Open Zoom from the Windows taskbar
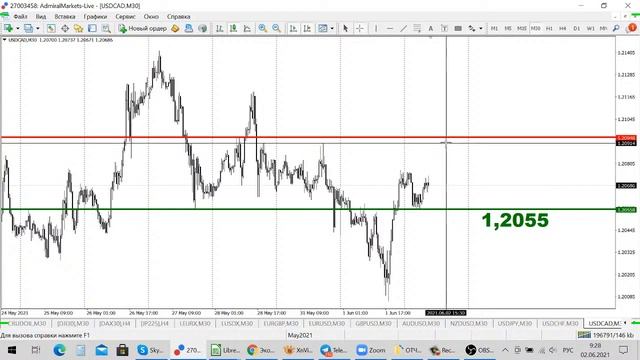 coord(370,350)
